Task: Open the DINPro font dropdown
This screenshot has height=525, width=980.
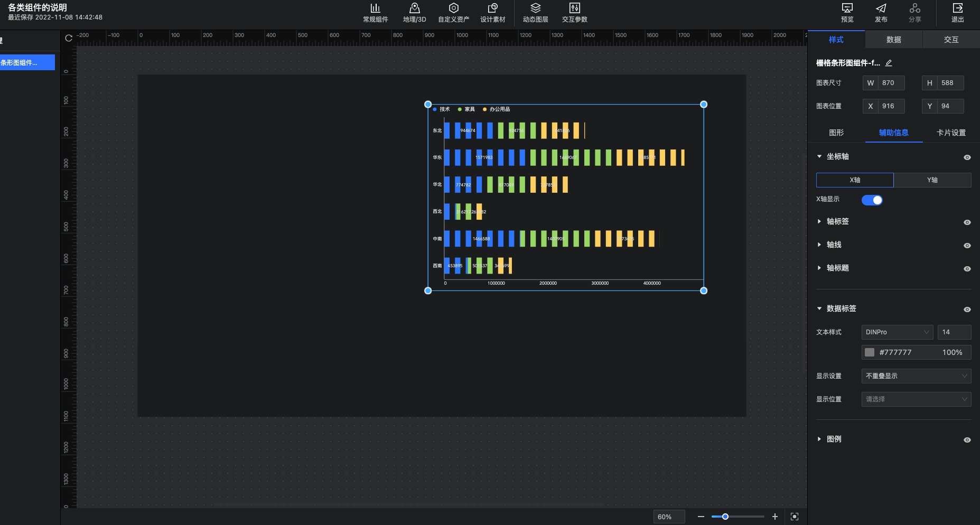Action: coord(897,332)
